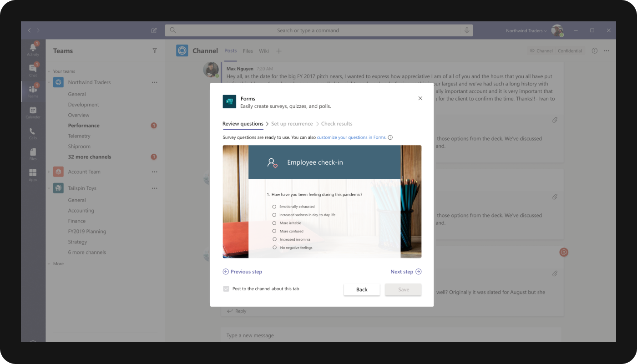Expand the Tailspin Toys team

(49, 188)
